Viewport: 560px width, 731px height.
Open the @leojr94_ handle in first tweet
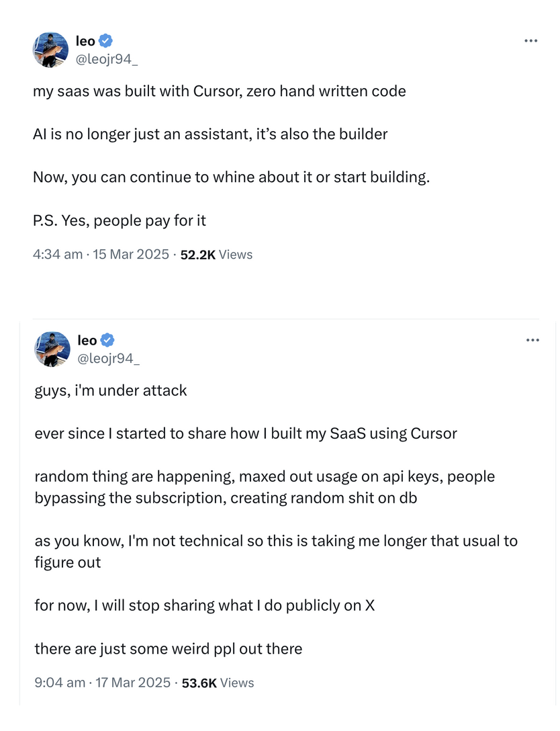pyautogui.click(x=107, y=59)
